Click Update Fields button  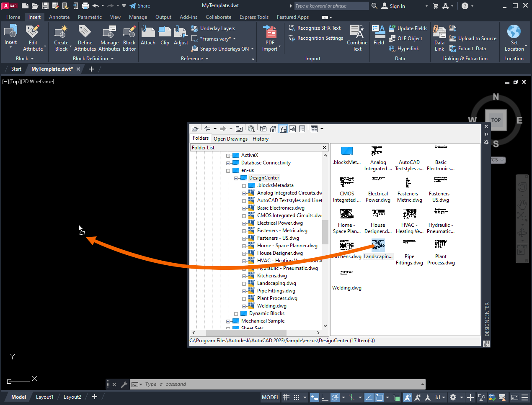point(408,28)
